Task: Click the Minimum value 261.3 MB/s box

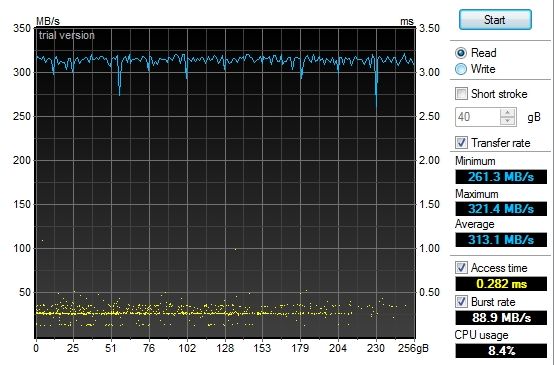Action: click(501, 177)
